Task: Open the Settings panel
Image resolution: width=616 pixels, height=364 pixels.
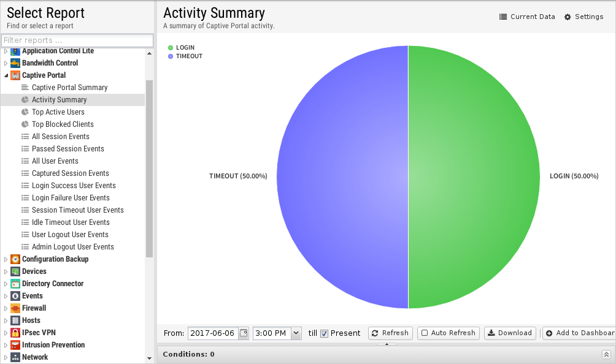Action: point(583,17)
